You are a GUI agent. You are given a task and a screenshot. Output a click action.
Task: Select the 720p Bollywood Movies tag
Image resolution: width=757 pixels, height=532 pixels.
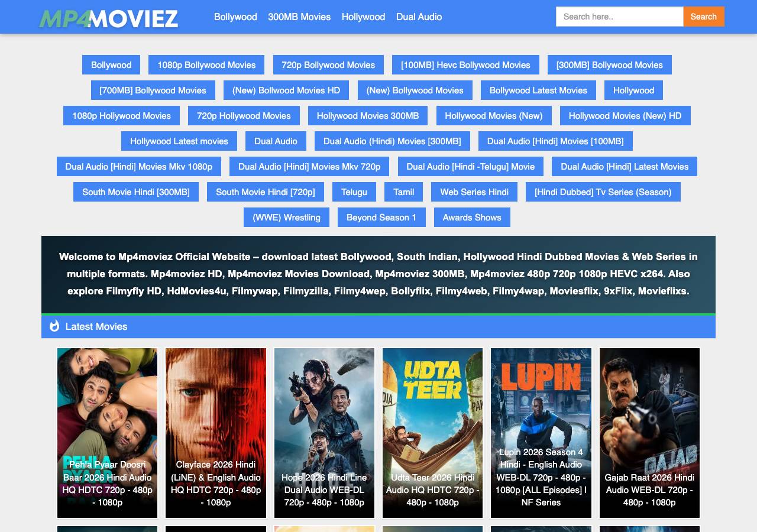tap(328, 65)
